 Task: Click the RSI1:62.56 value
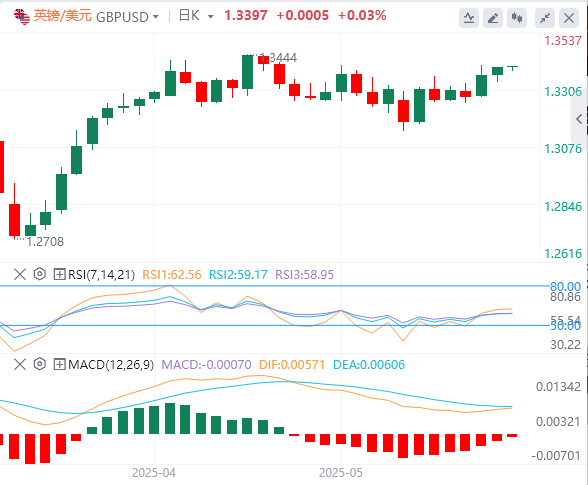coord(172,275)
